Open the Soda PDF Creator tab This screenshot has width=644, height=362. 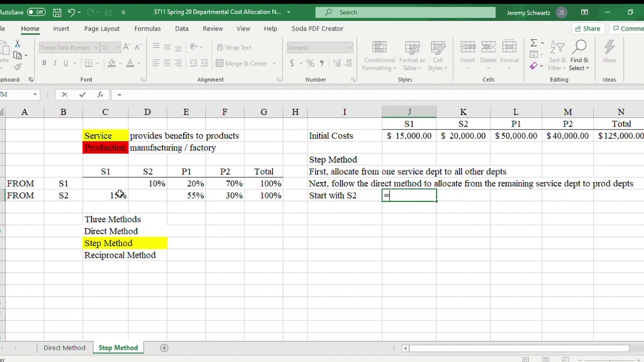317,29
